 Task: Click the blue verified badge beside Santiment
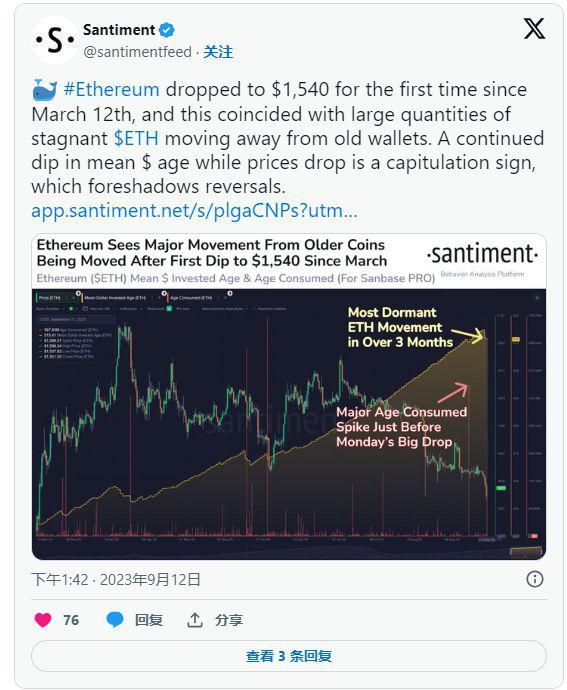click(166, 30)
